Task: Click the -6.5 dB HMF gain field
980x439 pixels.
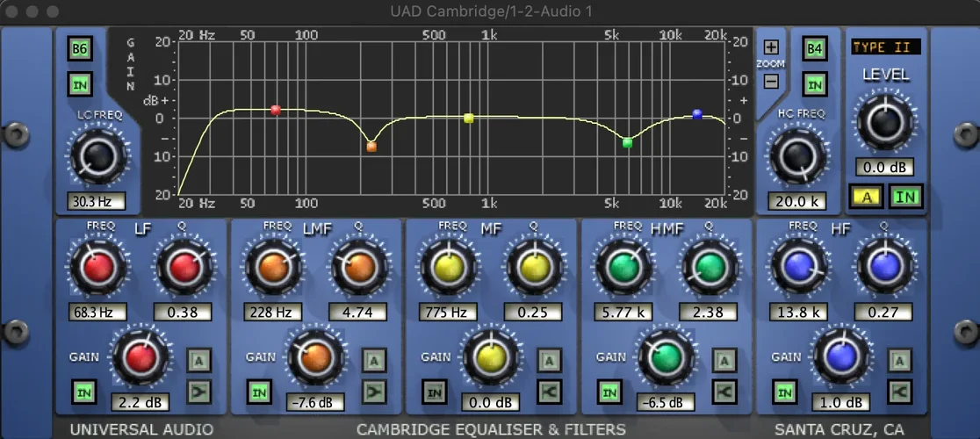Action: click(666, 402)
